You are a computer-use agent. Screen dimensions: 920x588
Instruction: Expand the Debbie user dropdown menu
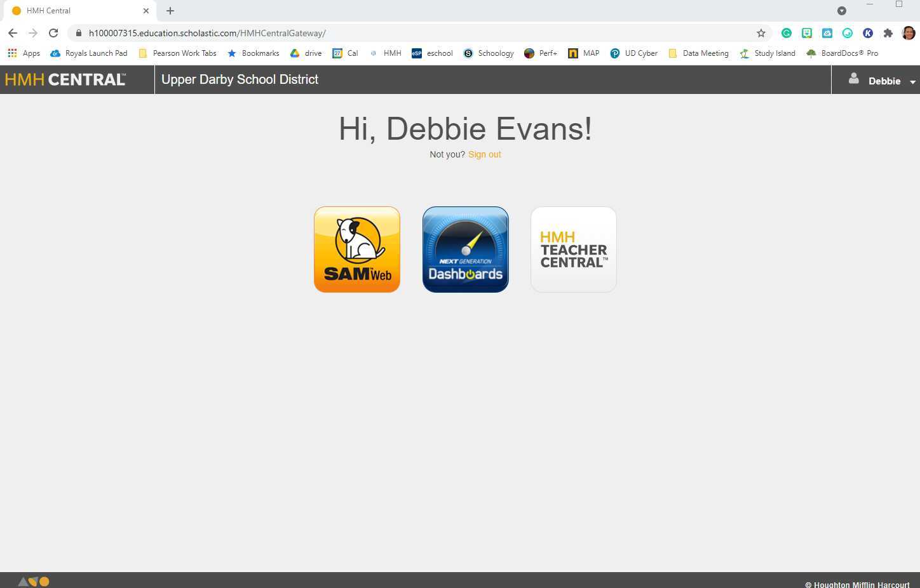click(883, 81)
